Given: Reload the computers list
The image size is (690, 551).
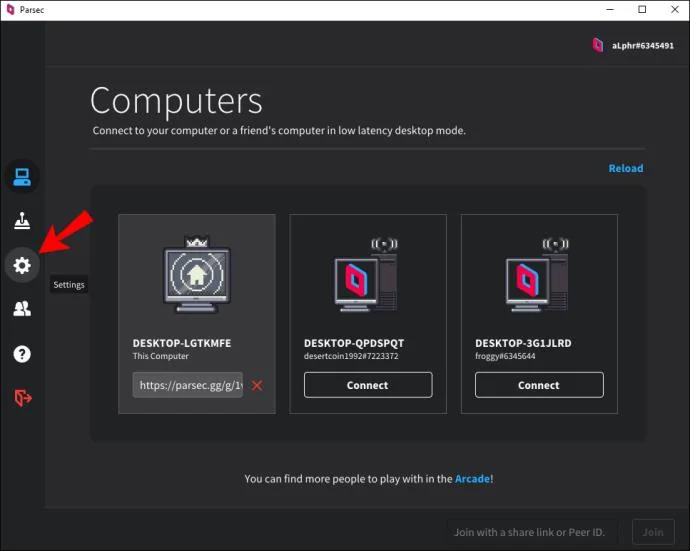Looking at the screenshot, I should 626,168.
